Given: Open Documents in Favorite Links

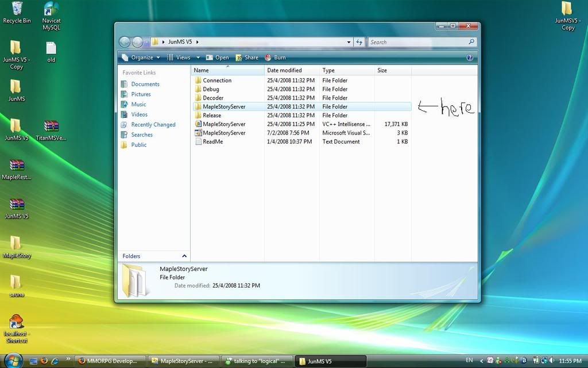Looking at the screenshot, I should 145,84.
